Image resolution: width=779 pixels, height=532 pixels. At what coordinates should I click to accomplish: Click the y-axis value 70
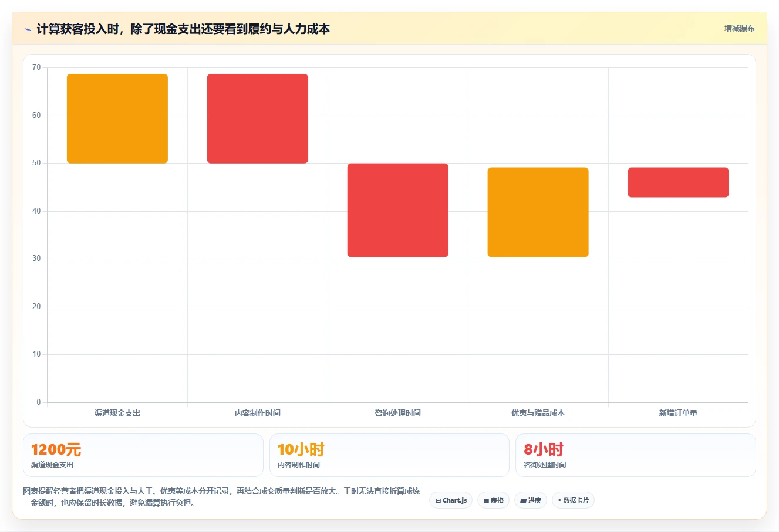click(x=36, y=67)
